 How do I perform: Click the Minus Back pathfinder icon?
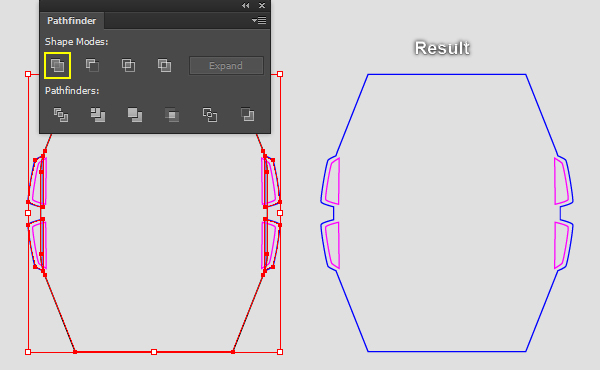[x=247, y=115]
